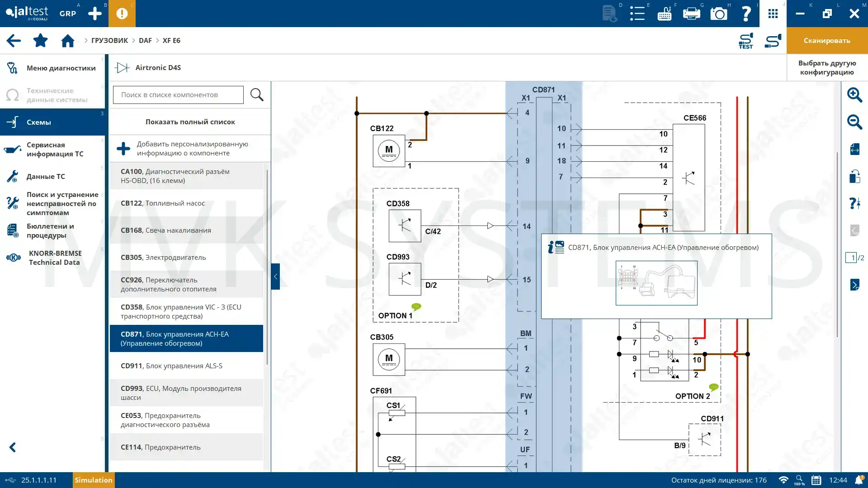The image size is (868, 488).
Task: Add to favorites with the star icon
Action: click(x=41, y=40)
